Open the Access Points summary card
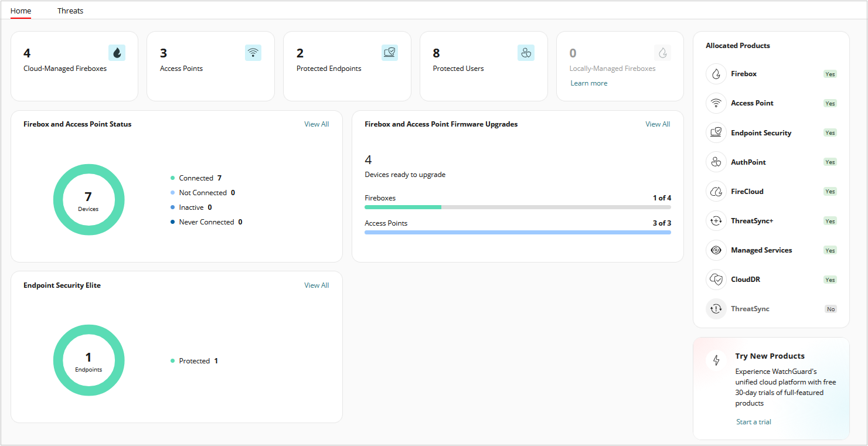 [210, 66]
